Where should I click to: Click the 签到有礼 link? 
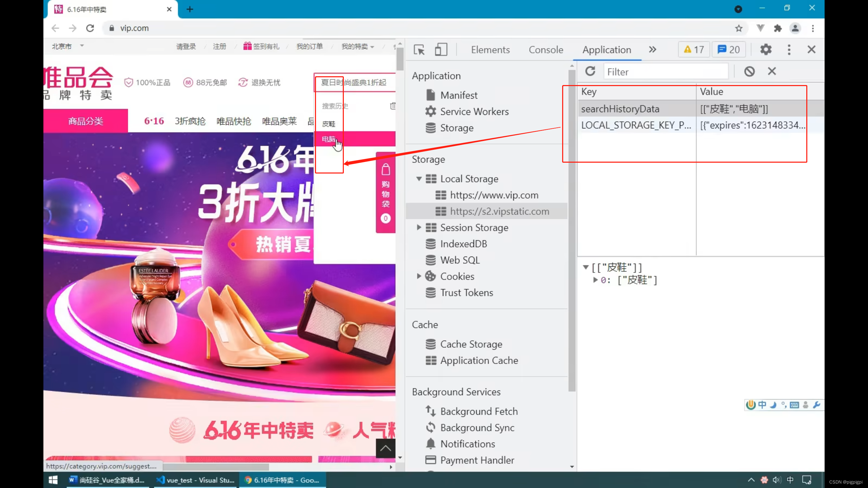(x=261, y=46)
